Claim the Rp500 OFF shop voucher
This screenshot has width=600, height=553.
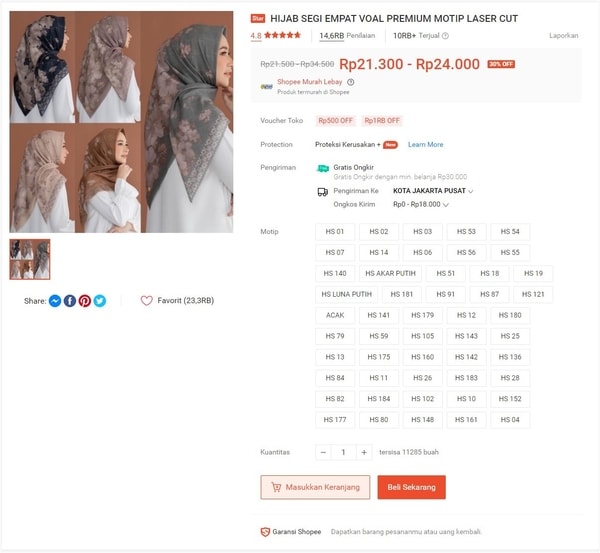335,121
